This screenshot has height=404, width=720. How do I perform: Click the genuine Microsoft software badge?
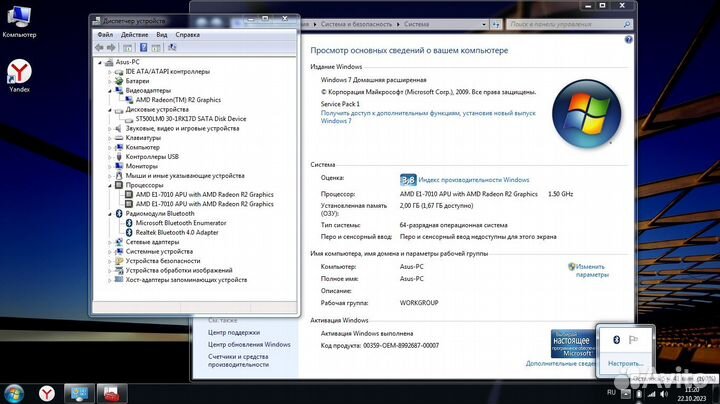[x=573, y=344]
